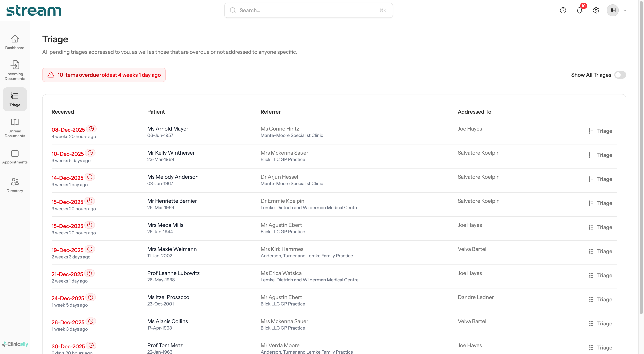This screenshot has height=354, width=644.
Task: Open notifications with 10 unread alerts
Action: coord(579,10)
